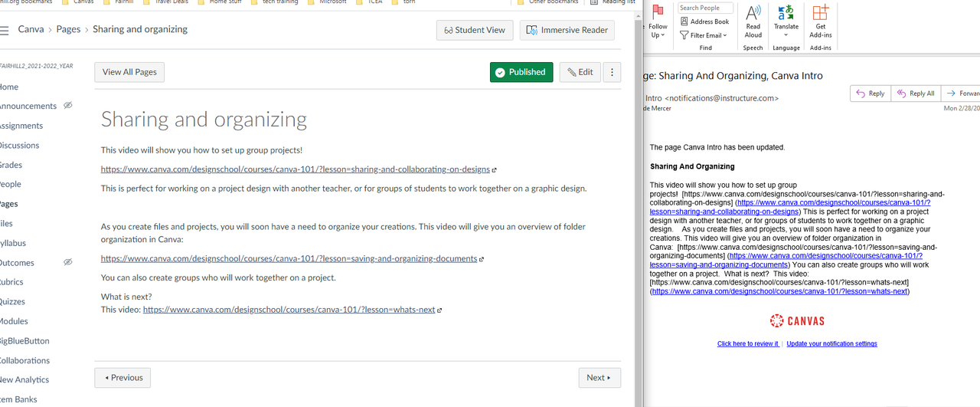Open Assignments in course navigation
Viewport: 980px width, 407px height.
(x=21, y=126)
